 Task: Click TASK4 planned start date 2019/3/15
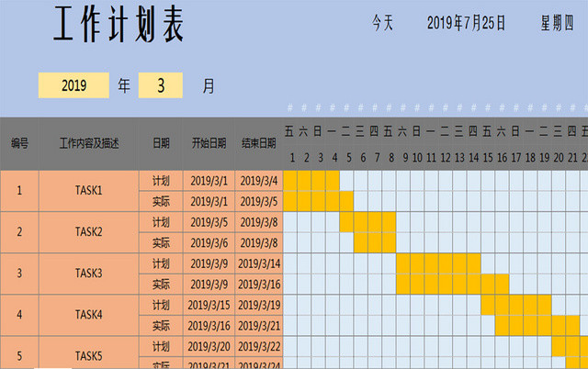tap(209, 305)
